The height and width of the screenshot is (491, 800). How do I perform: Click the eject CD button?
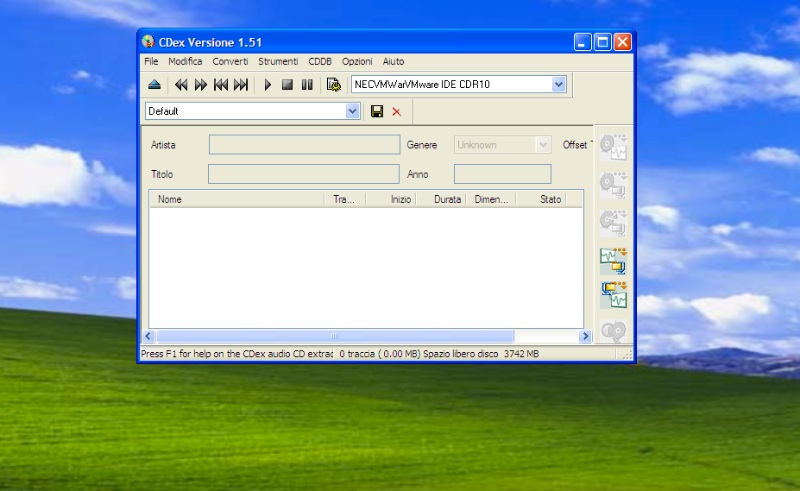pyautogui.click(x=154, y=85)
